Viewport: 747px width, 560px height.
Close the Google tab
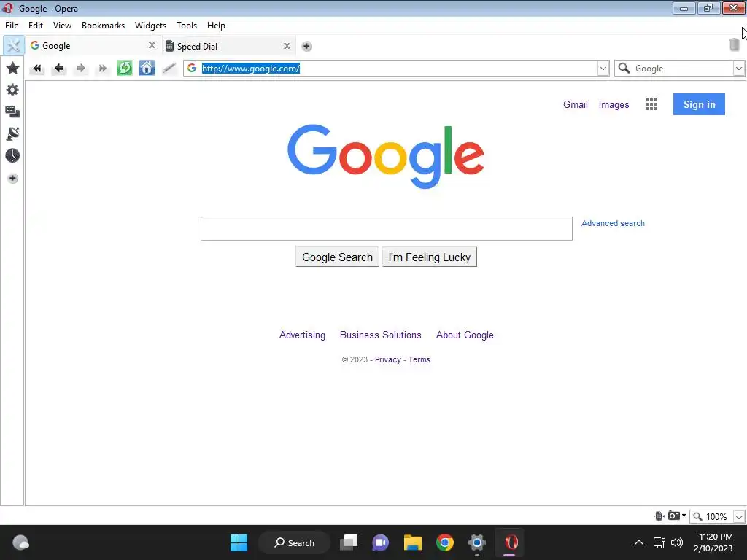point(152,45)
